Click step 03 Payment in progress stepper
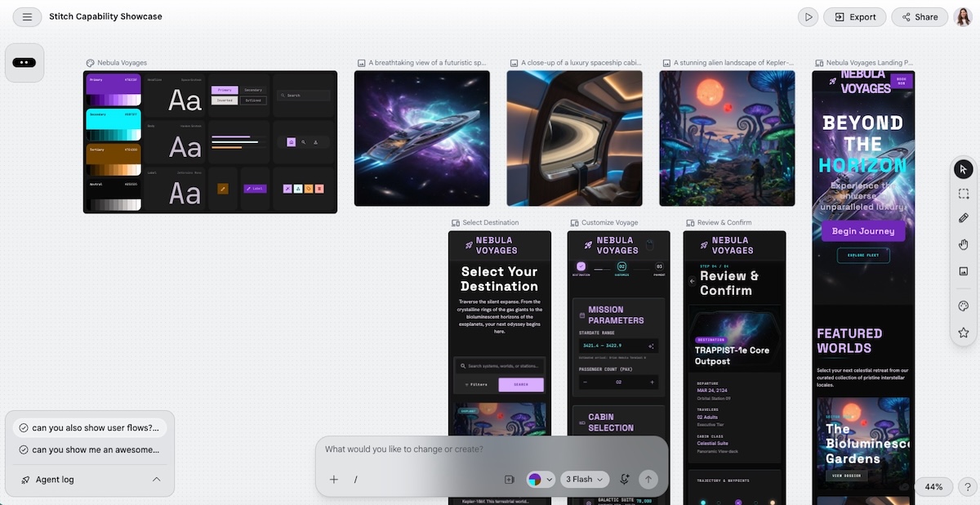This screenshot has height=505, width=980. [x=660, y=266]
